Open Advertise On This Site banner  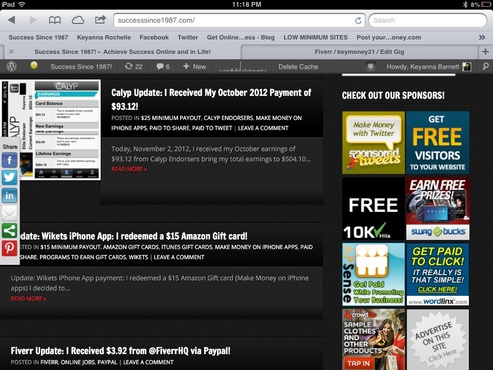[x=438, y=339]
